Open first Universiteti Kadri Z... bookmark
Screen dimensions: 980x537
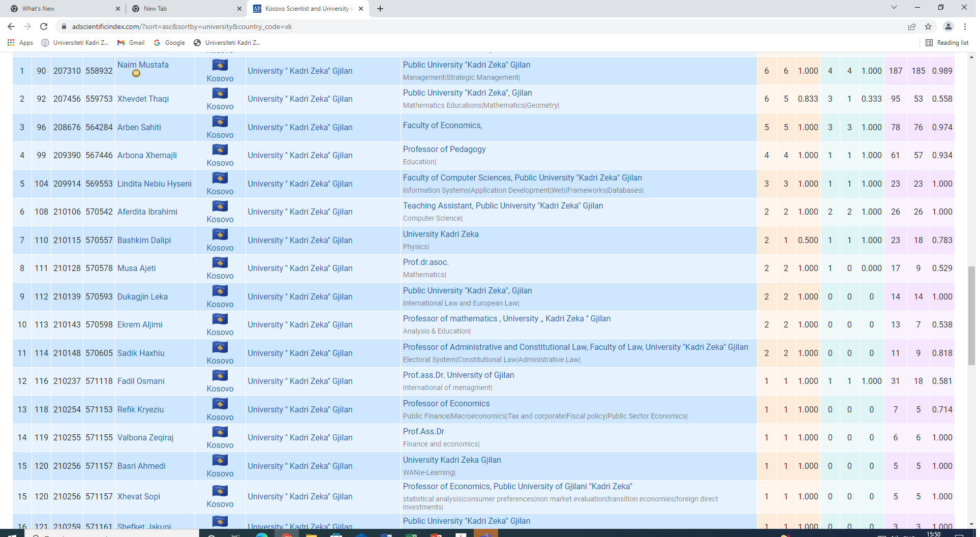point(75,43)
